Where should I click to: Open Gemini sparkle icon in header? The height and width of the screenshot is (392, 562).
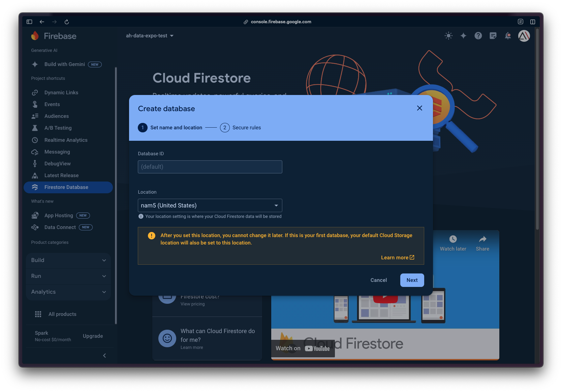463,36
